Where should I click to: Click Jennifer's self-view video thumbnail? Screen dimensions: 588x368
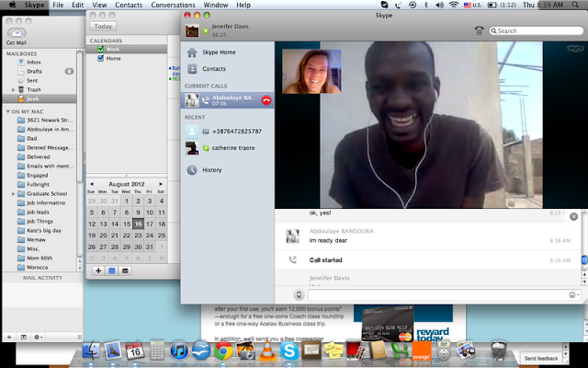pyautogui.click(x=311, y=72)
